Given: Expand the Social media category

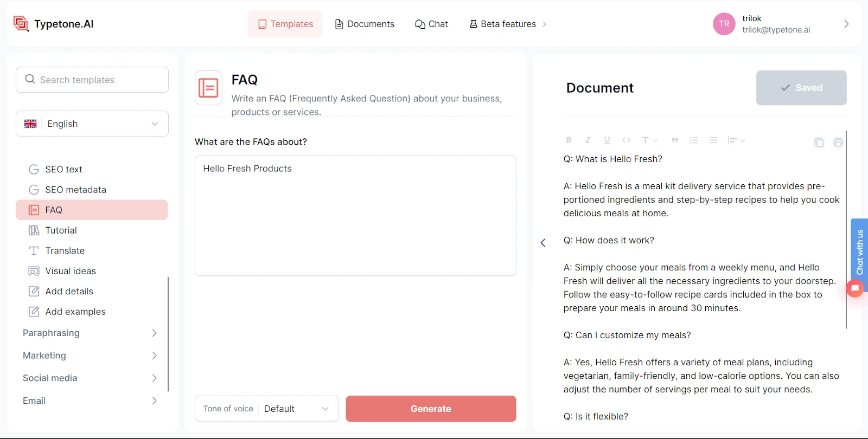Looking at the screenshot, I should 90,378.
